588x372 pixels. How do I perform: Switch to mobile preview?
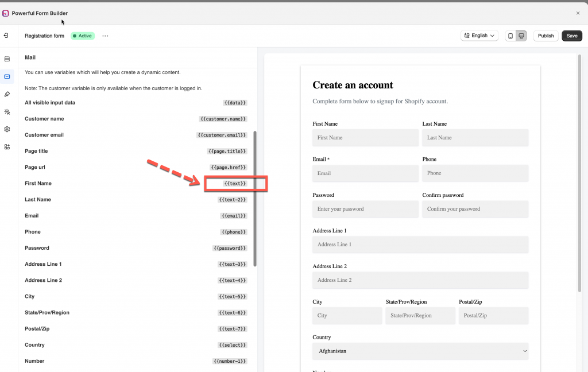510,36
